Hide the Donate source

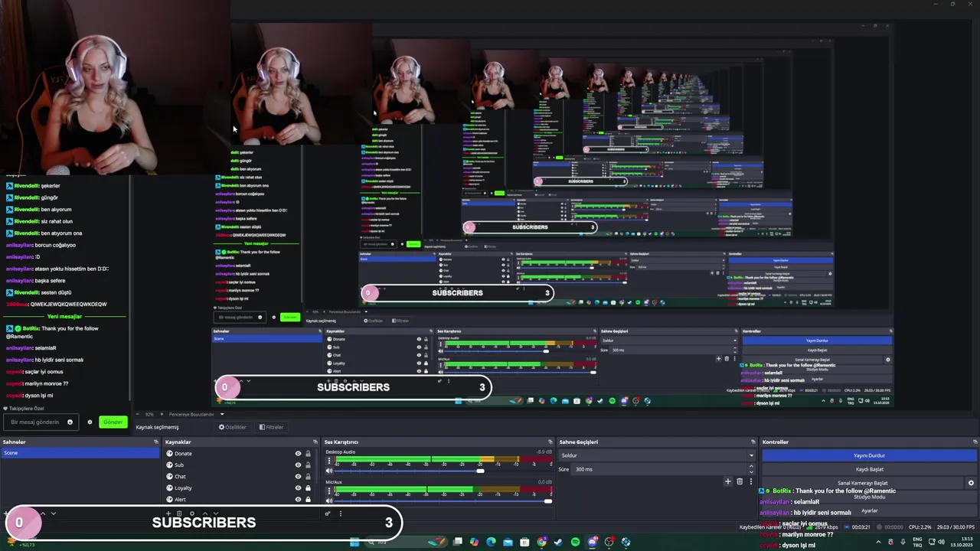point(298,453)
